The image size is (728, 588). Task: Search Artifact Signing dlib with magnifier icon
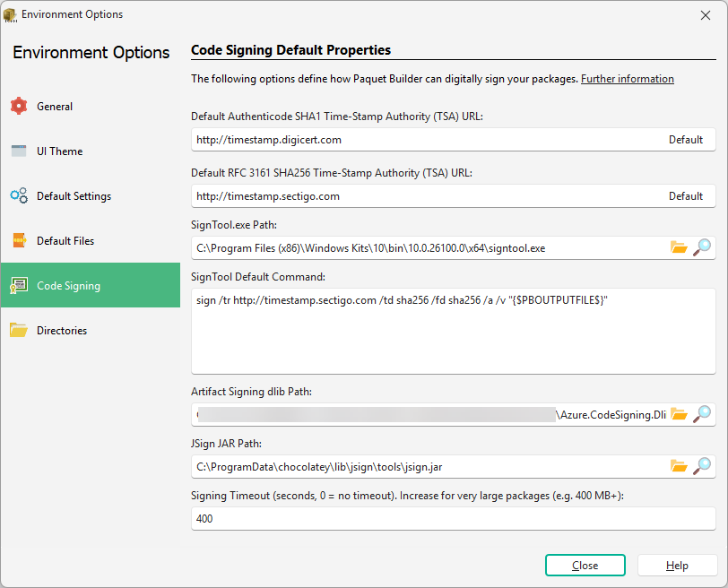[702, 414]
